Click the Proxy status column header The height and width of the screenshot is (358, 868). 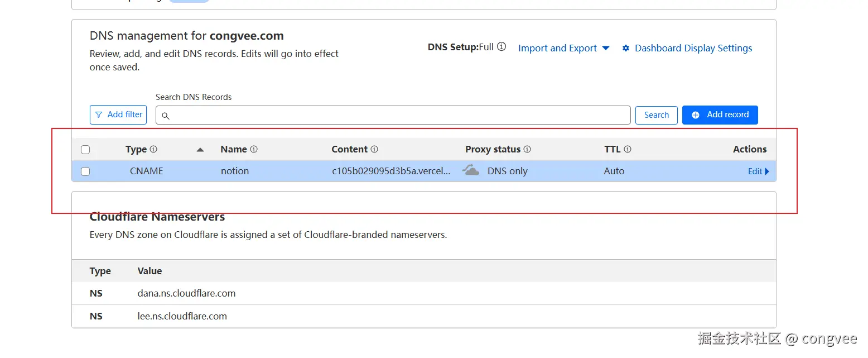pos(493,149)
